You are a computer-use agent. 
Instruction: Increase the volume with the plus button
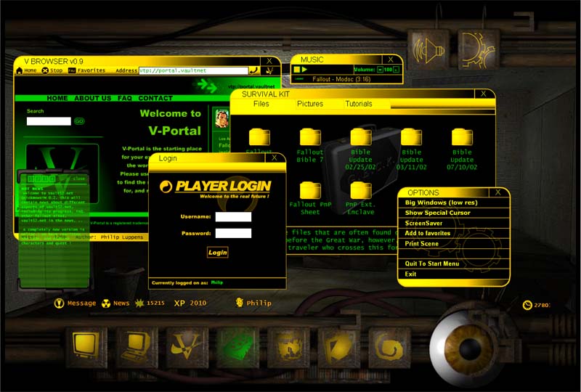[x=396, y=69]
